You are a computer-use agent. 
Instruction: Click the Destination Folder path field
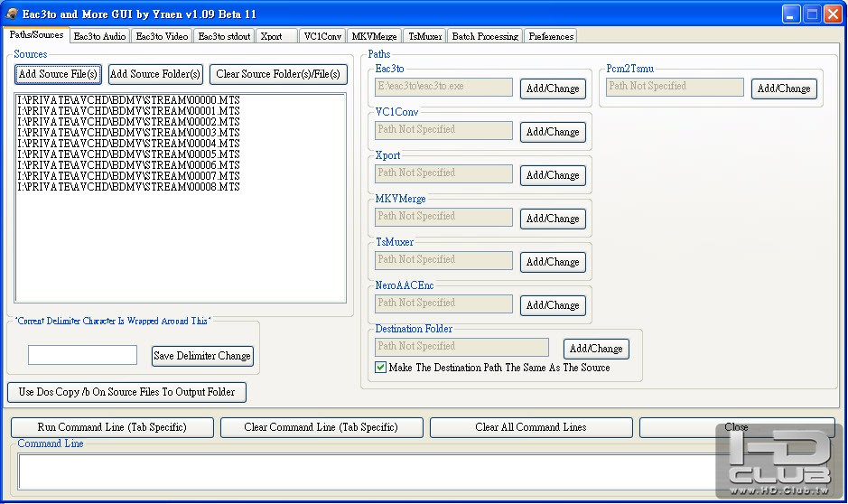pos(461,347)
